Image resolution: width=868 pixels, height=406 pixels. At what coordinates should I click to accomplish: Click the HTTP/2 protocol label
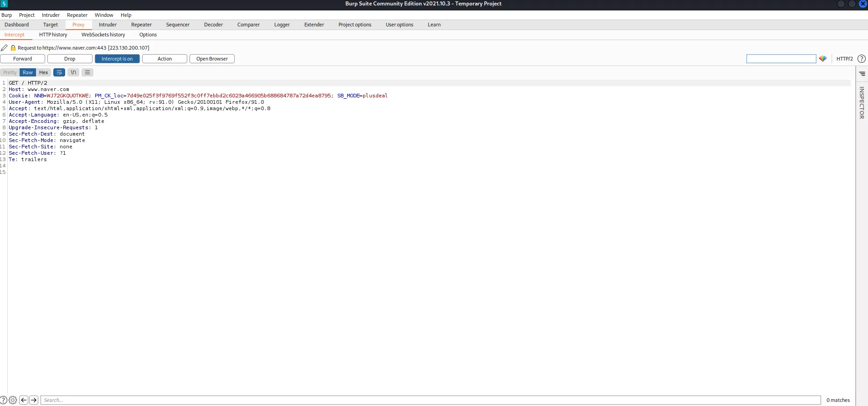coord(845,59)
